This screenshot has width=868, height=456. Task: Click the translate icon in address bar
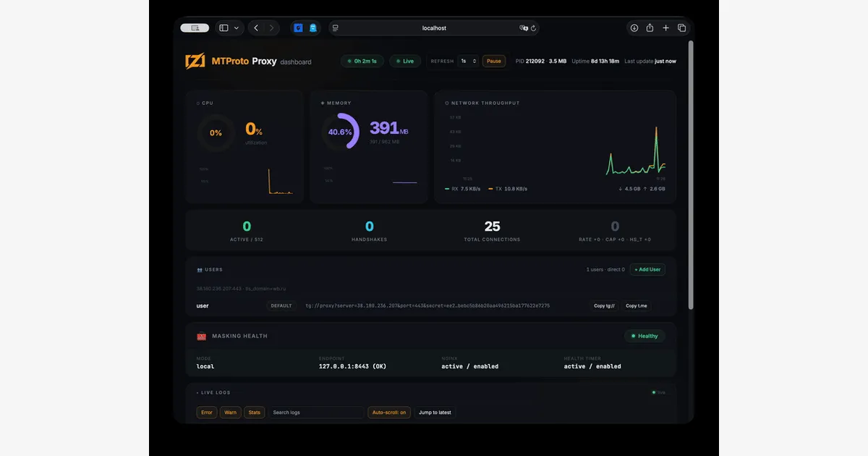(524, 28)
